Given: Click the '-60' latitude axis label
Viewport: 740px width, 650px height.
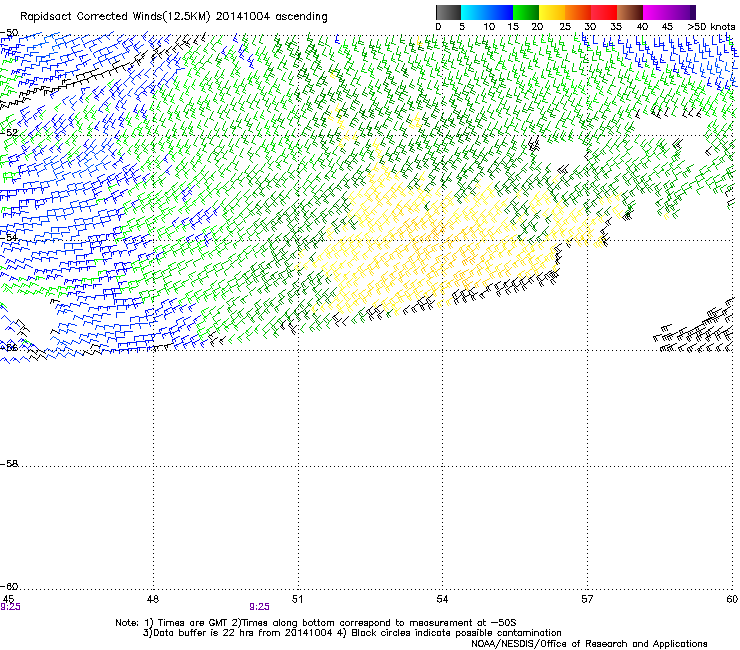Looking at the screenshot, I should point(9,587).
